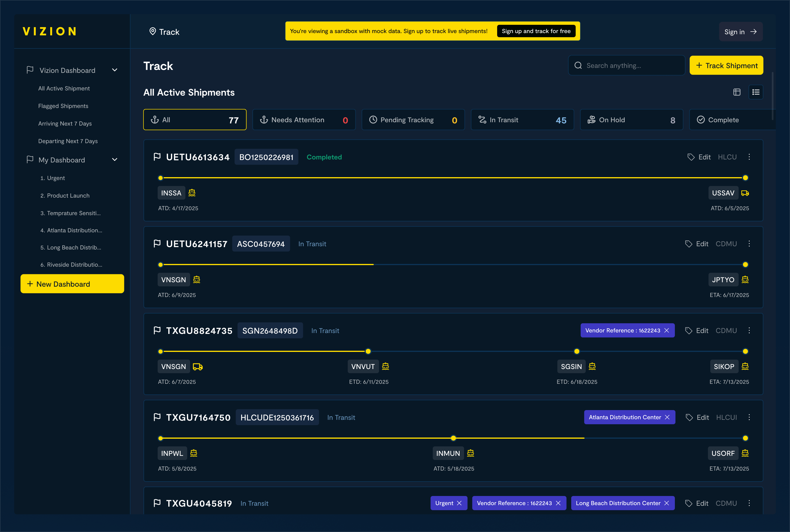Click Sign up and track for free
Image resolution: width=790 pixels, height=532 pixels.
coord(536,31)
